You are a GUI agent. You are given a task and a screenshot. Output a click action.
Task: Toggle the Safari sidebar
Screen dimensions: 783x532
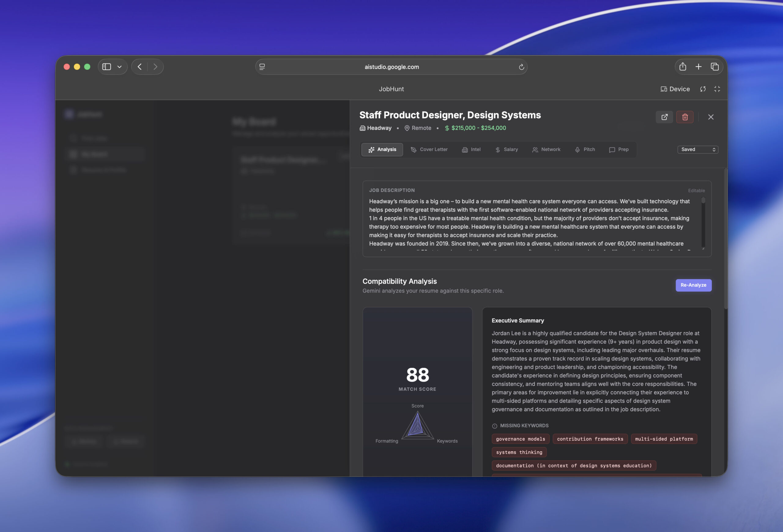tap(106, 67)
